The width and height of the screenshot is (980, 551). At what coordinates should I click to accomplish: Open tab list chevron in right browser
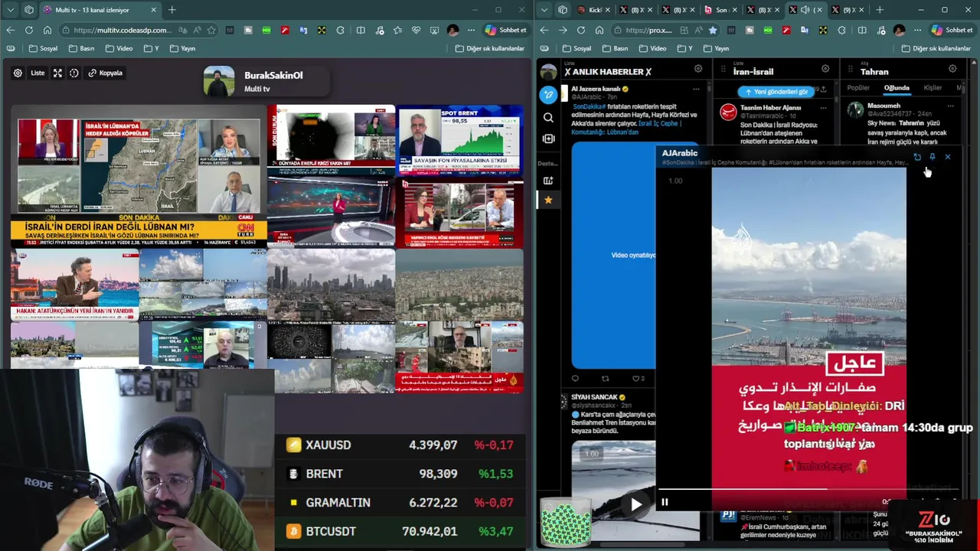coord(544,10)
